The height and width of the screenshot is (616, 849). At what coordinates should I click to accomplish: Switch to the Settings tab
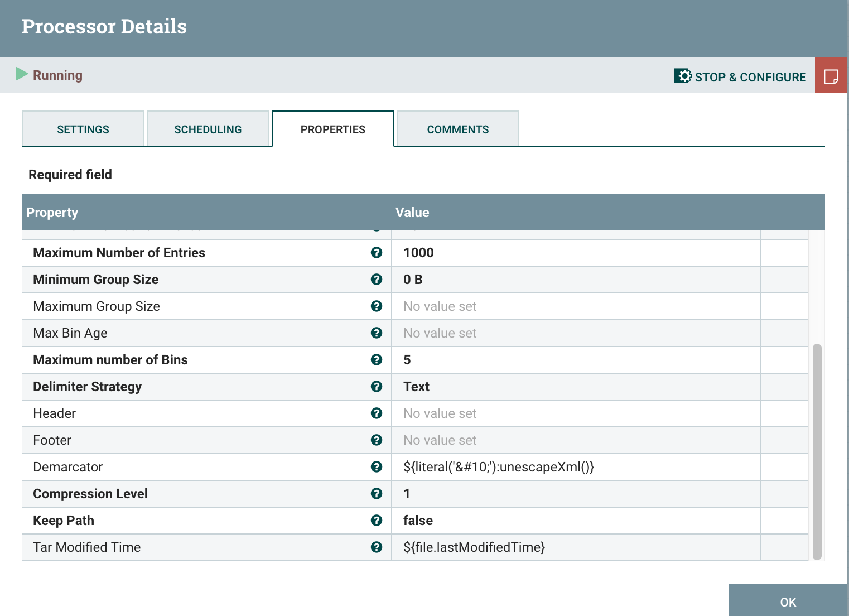[x=83, y=129]
